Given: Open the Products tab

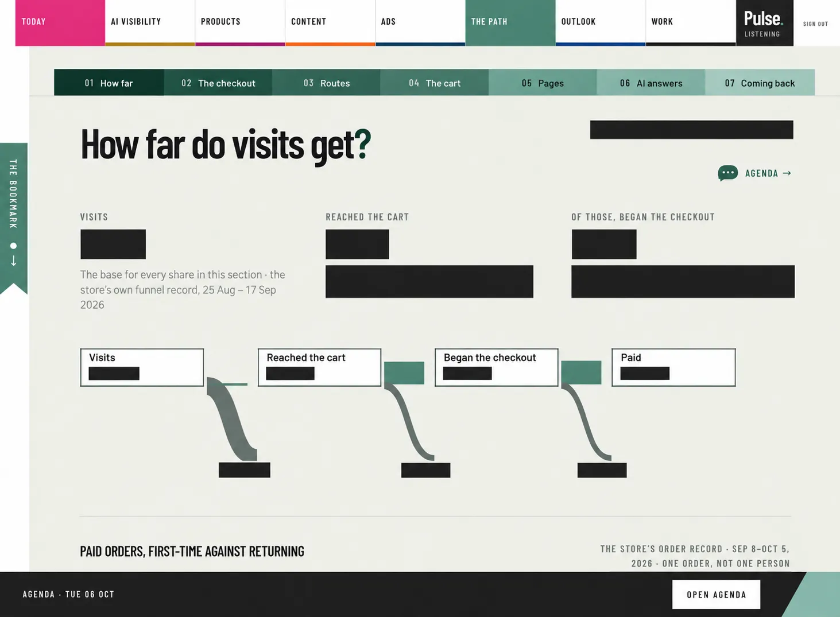Looking at the screenshot, I should point(240,22).
